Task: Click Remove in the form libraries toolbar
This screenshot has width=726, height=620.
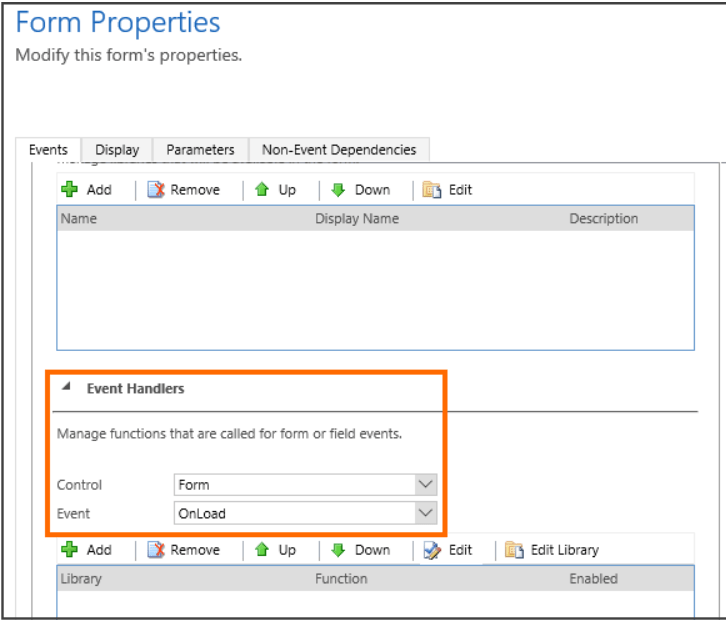Action: click(184, 190)
